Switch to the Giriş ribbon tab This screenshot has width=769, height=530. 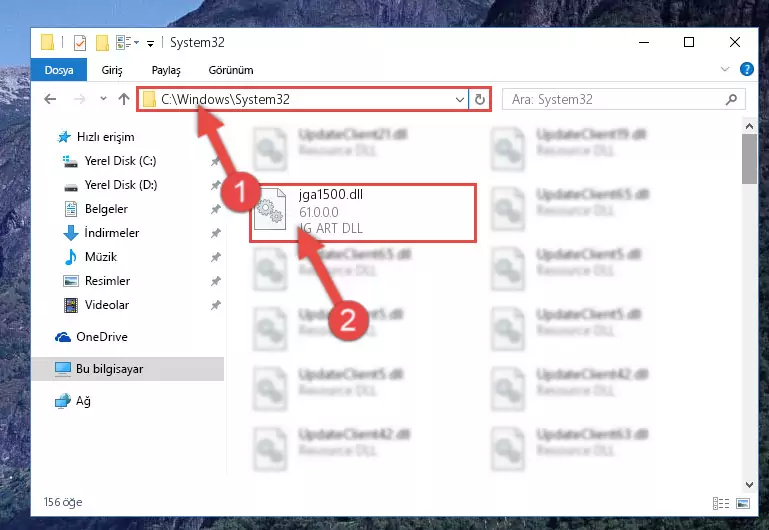coord(112,70)
